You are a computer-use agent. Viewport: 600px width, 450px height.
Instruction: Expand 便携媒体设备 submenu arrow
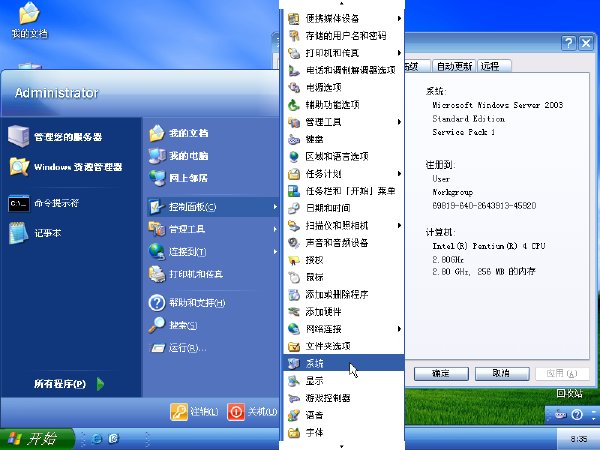point(399,18)
